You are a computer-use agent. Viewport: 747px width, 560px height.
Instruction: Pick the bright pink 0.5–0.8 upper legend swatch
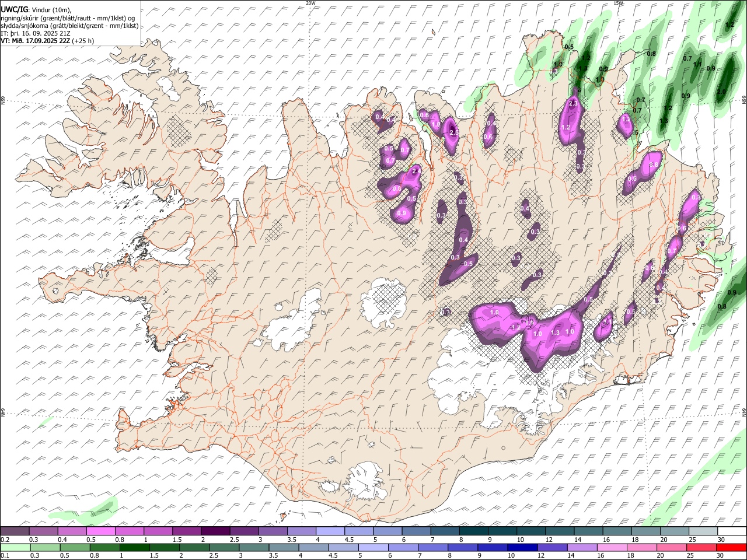(x=100, y=531)
